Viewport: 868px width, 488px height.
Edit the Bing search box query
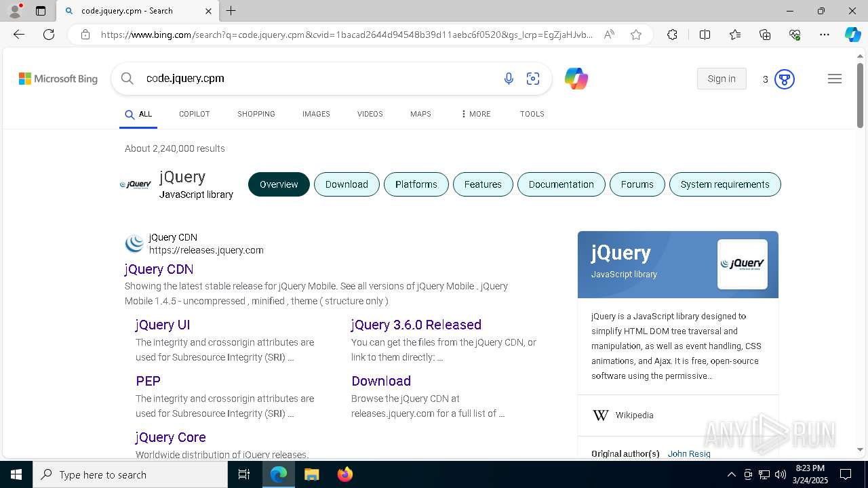[x=319, y=79]
